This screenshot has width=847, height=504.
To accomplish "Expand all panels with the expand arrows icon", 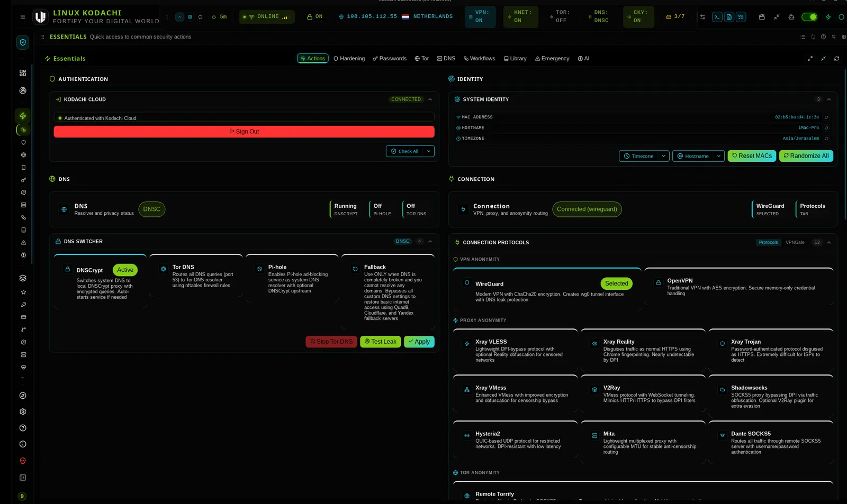I will point(810,59).
